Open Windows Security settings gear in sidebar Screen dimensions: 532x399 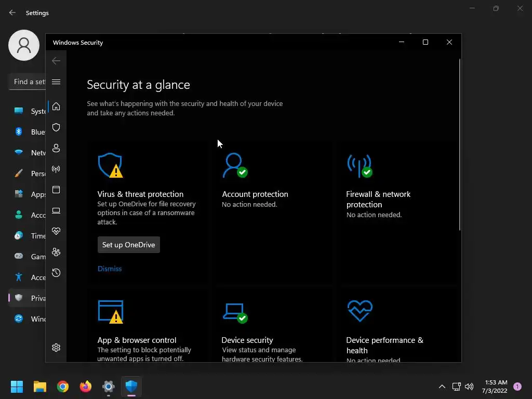pyautogui.click(x=56, y=348)
